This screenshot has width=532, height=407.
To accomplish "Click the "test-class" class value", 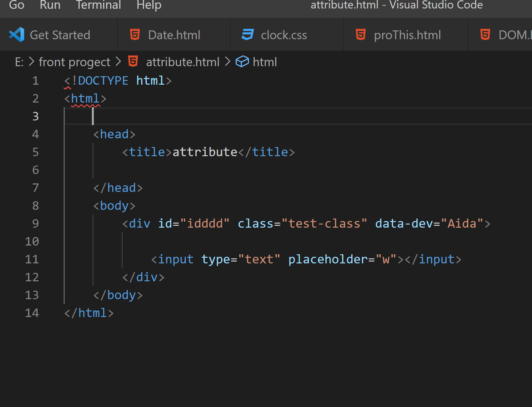I will point(324,224).
